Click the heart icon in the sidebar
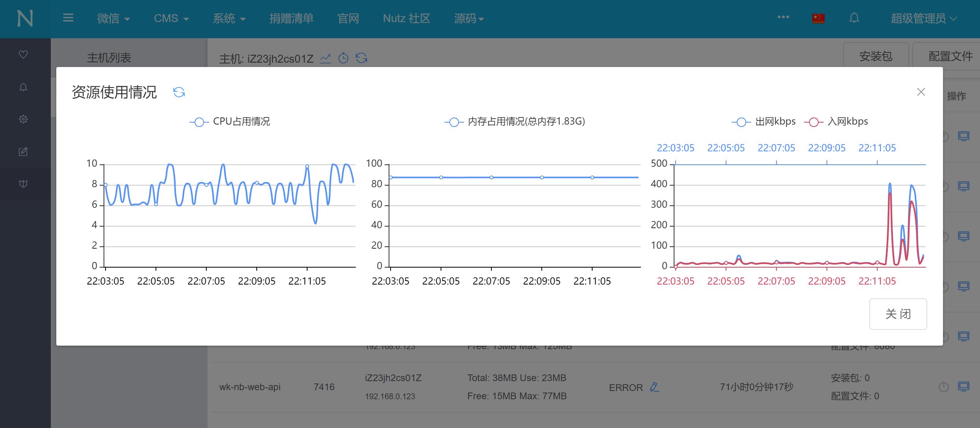 click(23, 54)
